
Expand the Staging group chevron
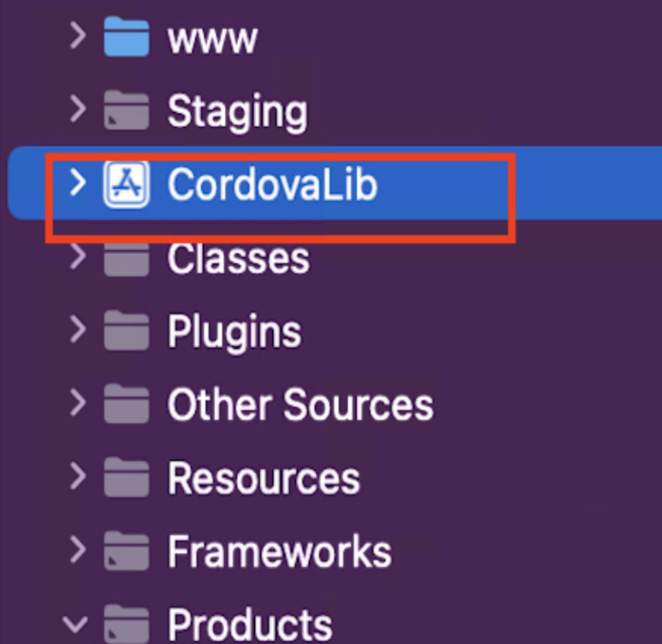[78, 109]
